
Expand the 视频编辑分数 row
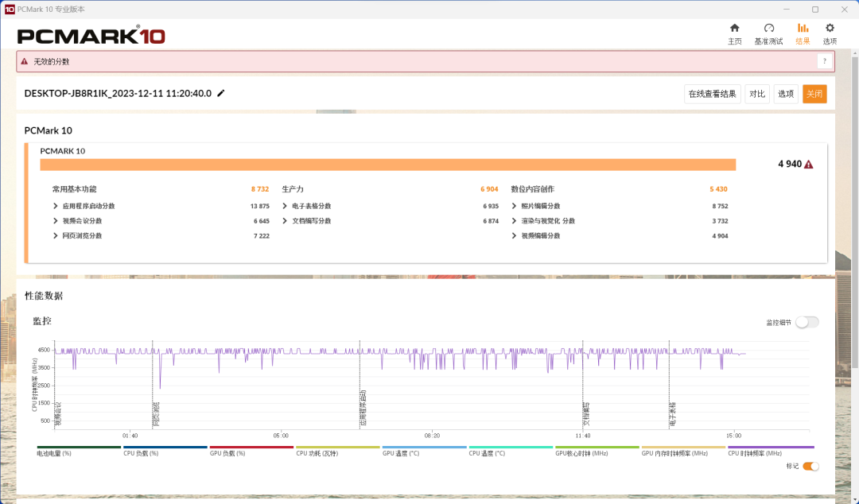point(514,235)
